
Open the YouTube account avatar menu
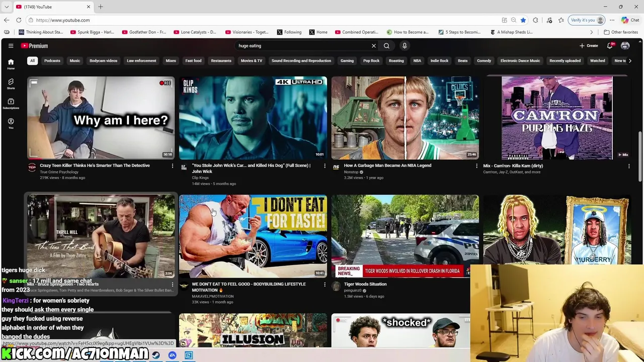tap(625, 46)
